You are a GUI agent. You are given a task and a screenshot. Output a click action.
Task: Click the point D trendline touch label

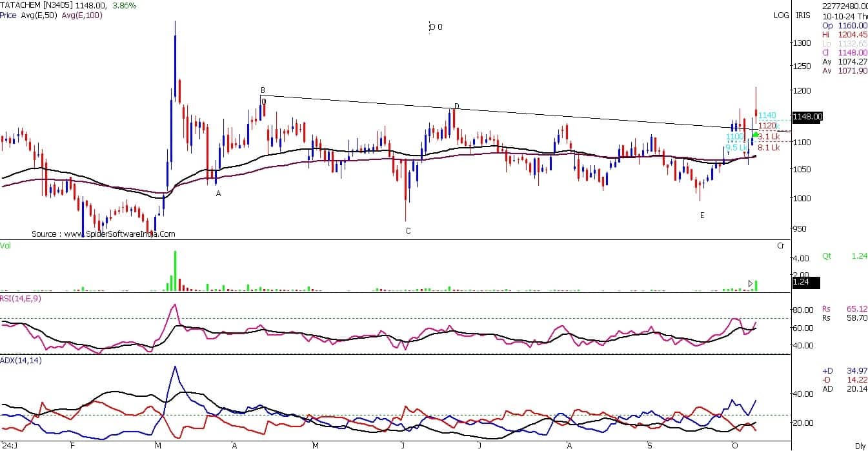[x=456, y=106]
